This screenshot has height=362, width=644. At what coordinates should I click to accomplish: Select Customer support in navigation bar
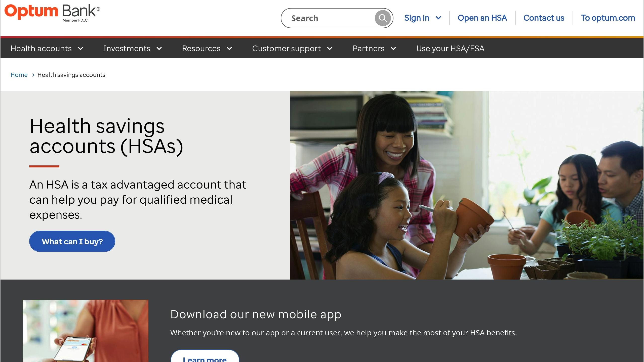pyautogui.click(x=286, y=49)
